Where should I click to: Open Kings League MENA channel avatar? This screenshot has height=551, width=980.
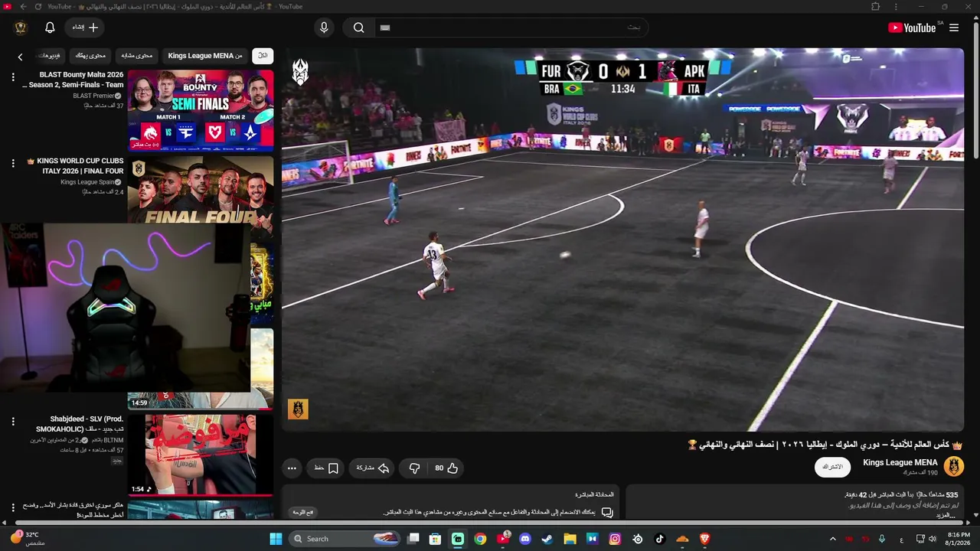tap(954, 466)
